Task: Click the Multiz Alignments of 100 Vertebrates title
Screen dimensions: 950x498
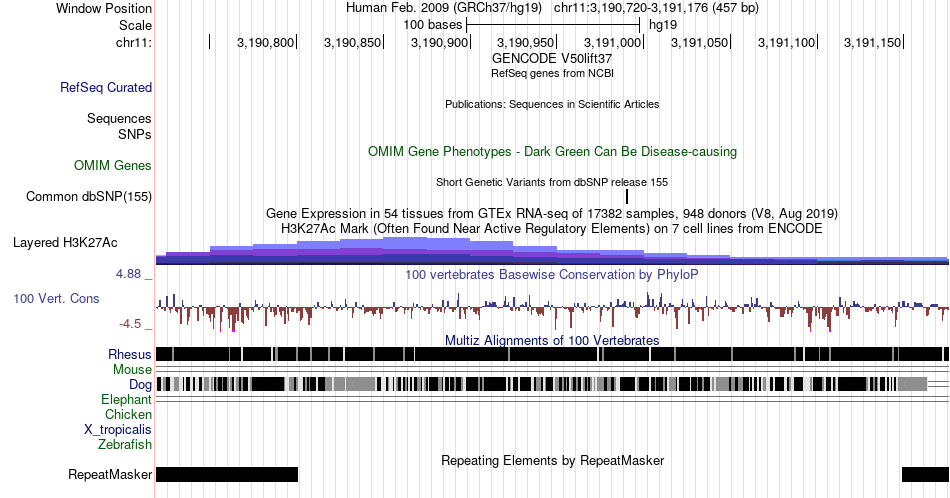Action: [552, 340]
